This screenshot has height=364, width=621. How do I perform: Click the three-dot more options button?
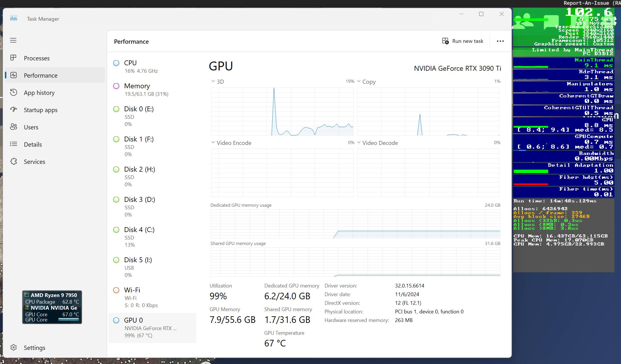(x=500, y=41)
